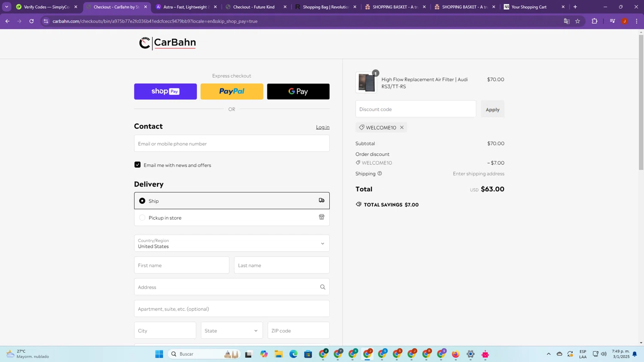Open the Chrome profile avatar
644x362 pixels.
[x=625, y=21]
